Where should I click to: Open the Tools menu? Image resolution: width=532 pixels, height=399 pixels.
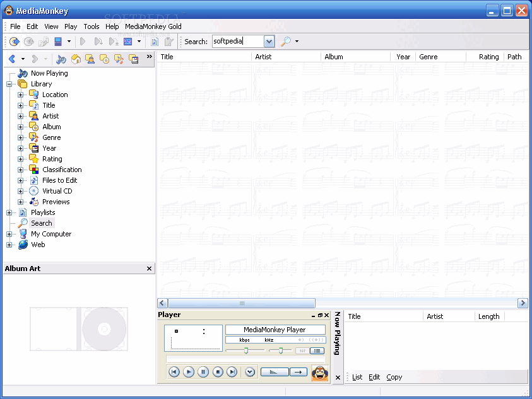pyautogui.click(x=92, y=26)
